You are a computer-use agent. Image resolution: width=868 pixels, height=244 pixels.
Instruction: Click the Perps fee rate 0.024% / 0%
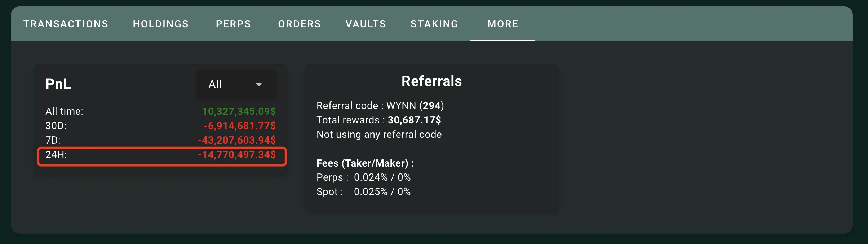pyautogui.click(x=382, y=177)
